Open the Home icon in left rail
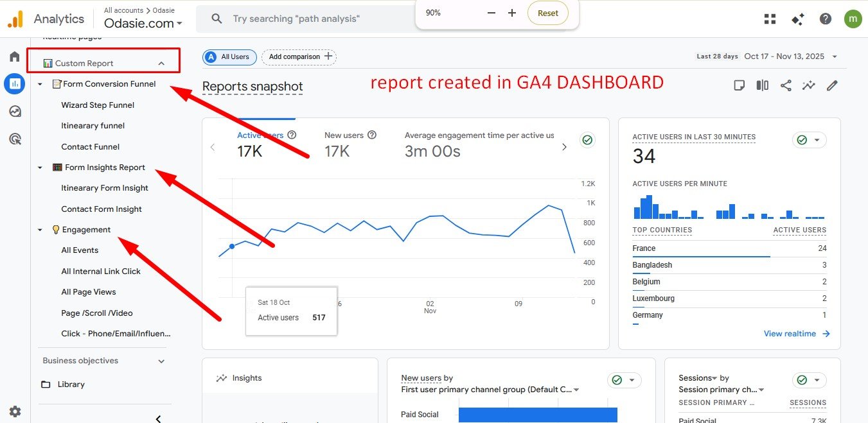This screenshot has height=423, width=868. pos(14,56)
